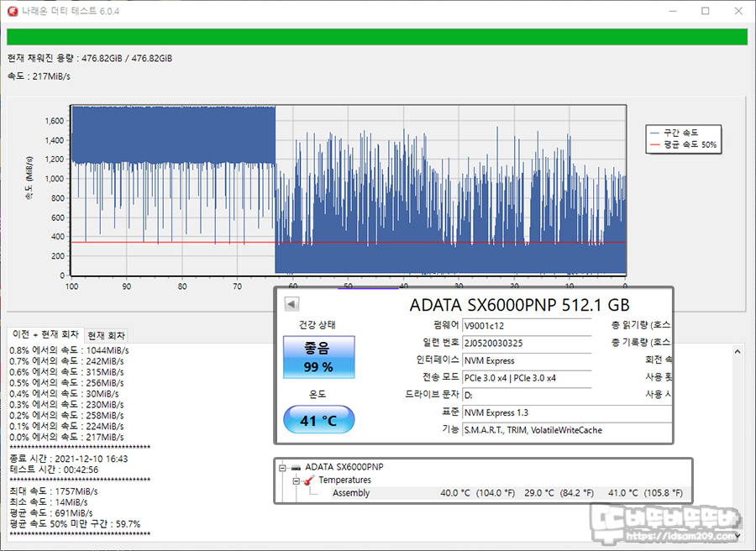Click the 40.0 °C (104.0 °F) value
Screen dimensions: 756x551
tap(477, 493)
